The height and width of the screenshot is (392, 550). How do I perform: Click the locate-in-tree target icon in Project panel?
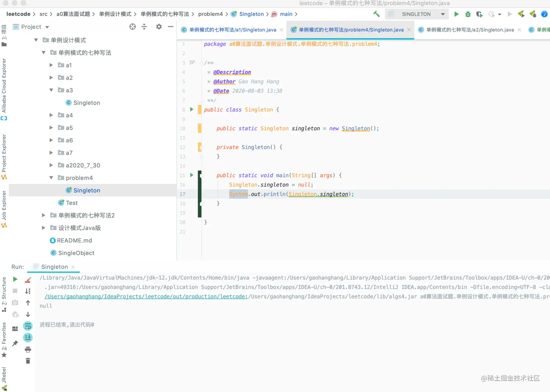tap(132, 26)
